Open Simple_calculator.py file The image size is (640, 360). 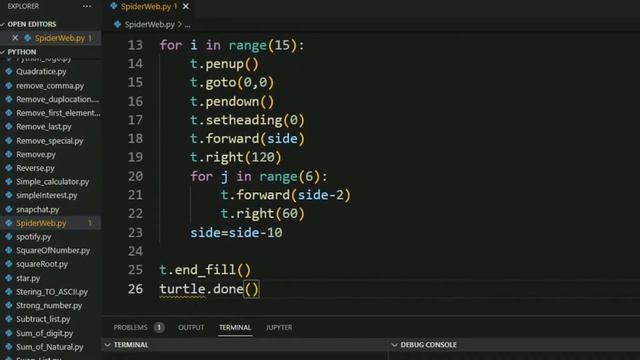pyautogui.click(x=53, y=182)
